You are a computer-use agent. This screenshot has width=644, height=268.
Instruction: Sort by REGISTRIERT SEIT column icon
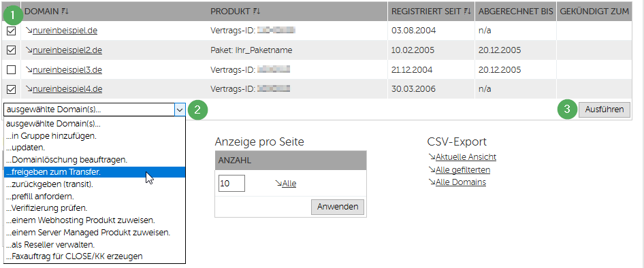pos(468,12)
